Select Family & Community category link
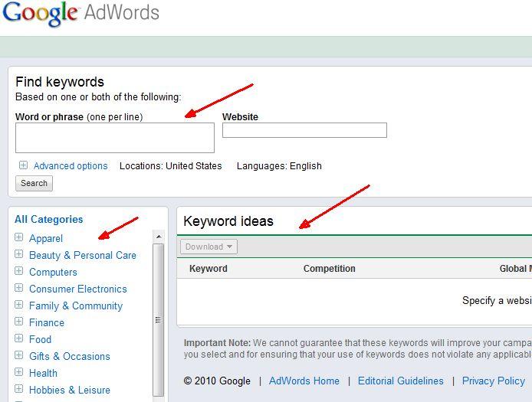The image size is (532, 402). point(76,306)
